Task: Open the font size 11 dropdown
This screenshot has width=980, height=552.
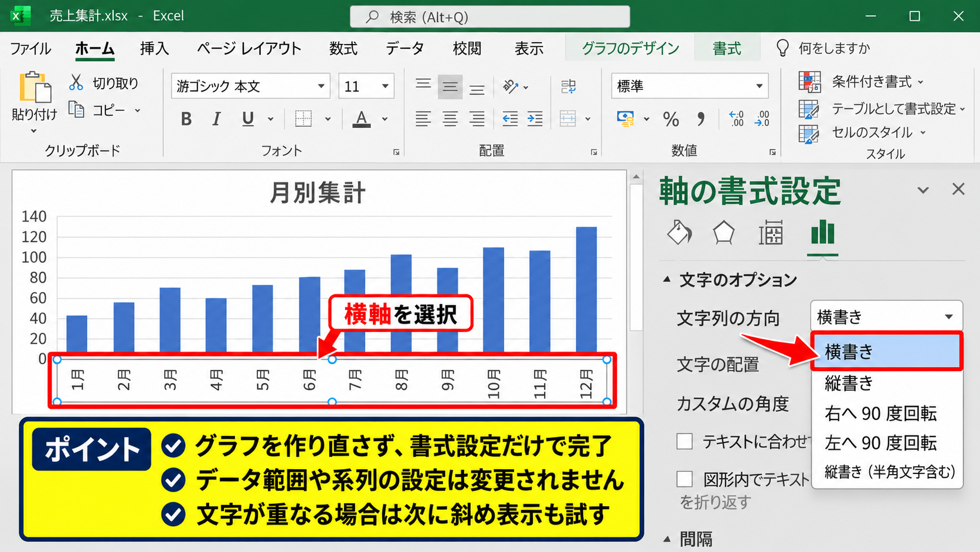Action: pos(385,86)
